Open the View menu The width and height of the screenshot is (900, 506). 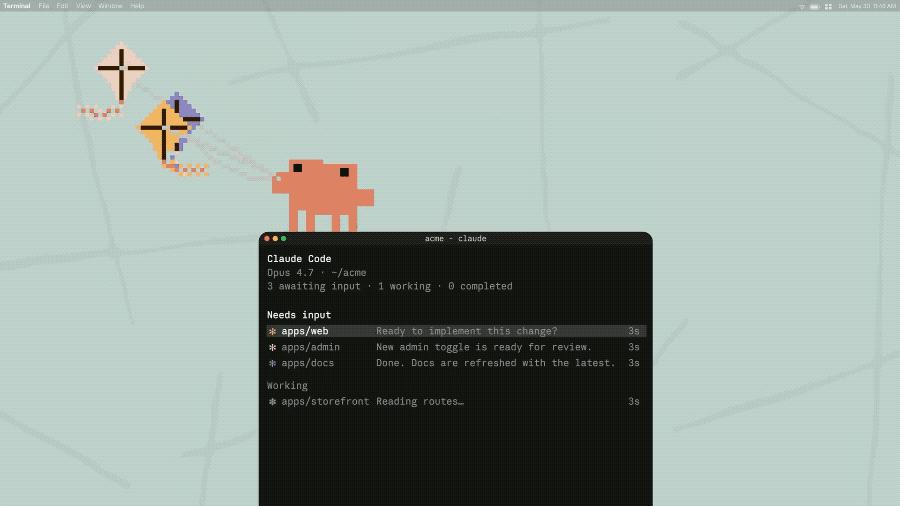(x=83, y=6)
